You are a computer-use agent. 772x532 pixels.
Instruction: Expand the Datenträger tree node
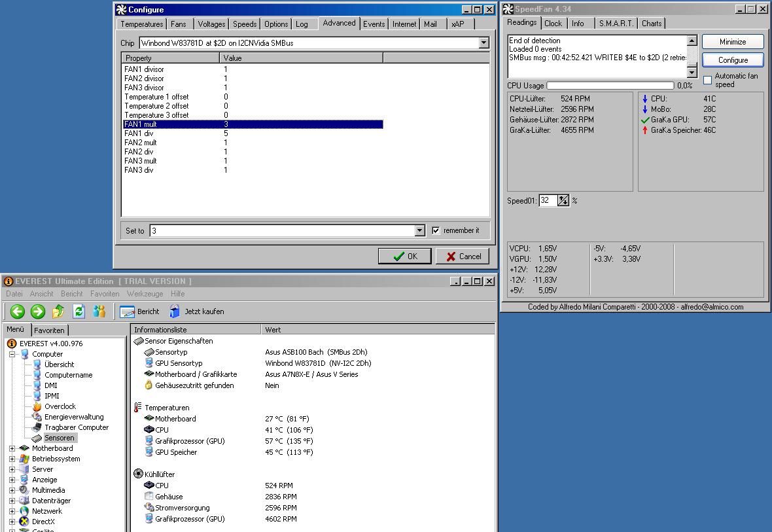(x=12, y=501)
